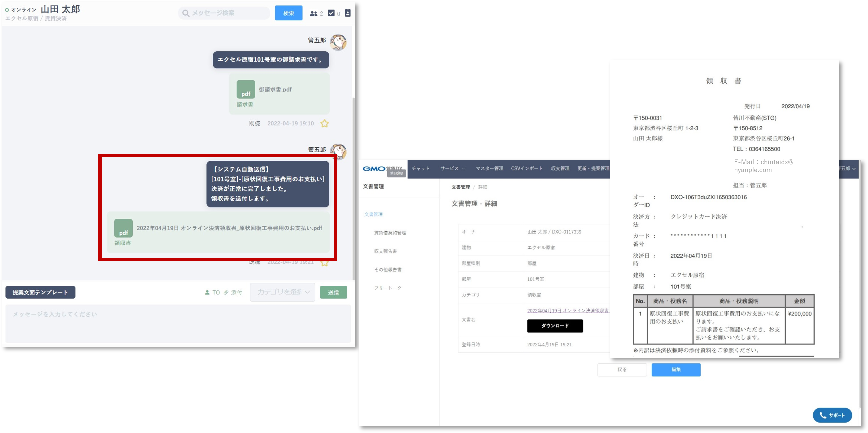Click the メッセージ検索 search field
The width and height of the screenshot is (868, 433).
224,13
